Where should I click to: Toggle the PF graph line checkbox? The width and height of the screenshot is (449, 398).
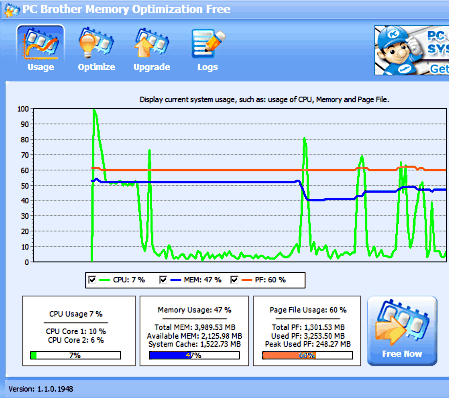pos(234,280)
